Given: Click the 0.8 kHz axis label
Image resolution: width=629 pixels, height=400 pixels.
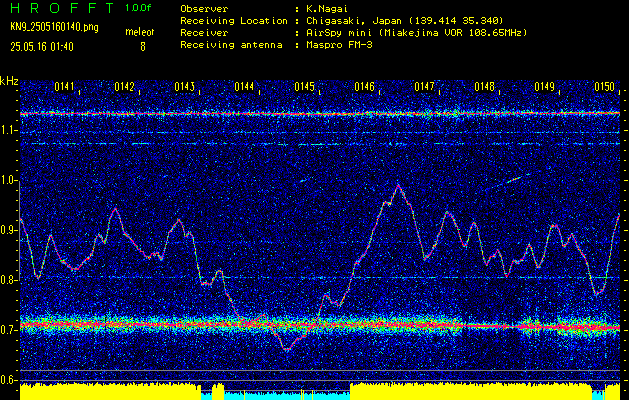Looking at the screenshot, I should [x=9, y=280].
